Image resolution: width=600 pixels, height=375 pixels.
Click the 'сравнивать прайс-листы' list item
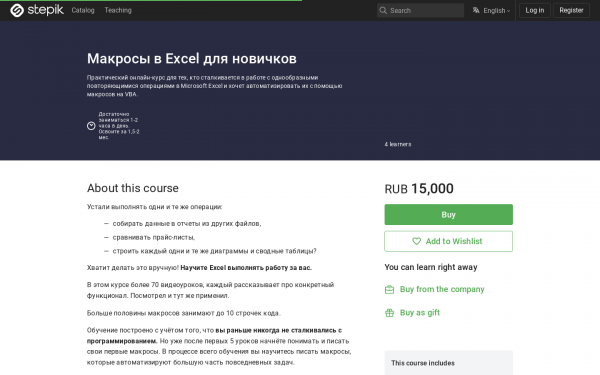point(154,237)
